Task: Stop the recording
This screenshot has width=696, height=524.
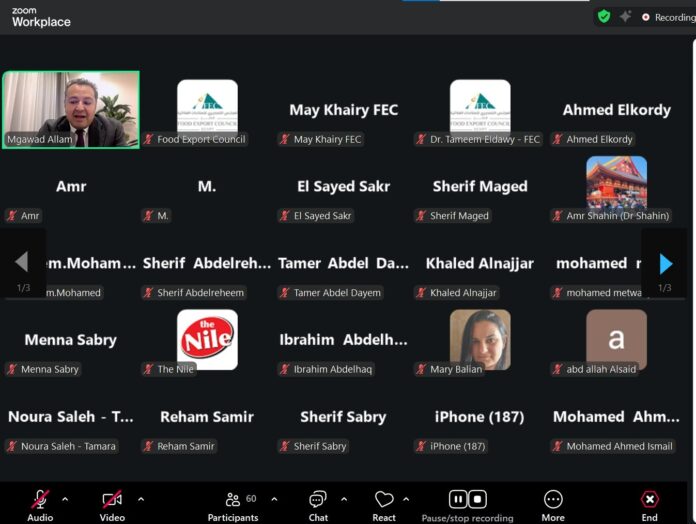Action: pos(478,499)
